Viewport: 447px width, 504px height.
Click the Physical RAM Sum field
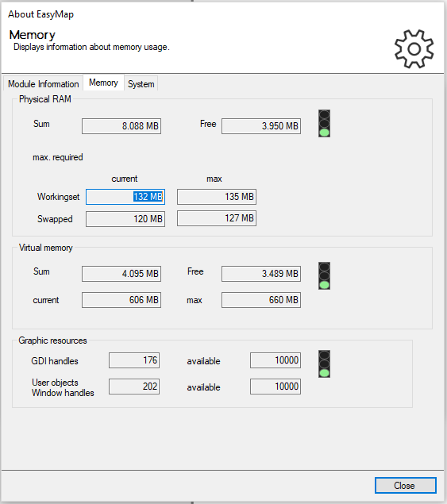click(x=121, y=126)
